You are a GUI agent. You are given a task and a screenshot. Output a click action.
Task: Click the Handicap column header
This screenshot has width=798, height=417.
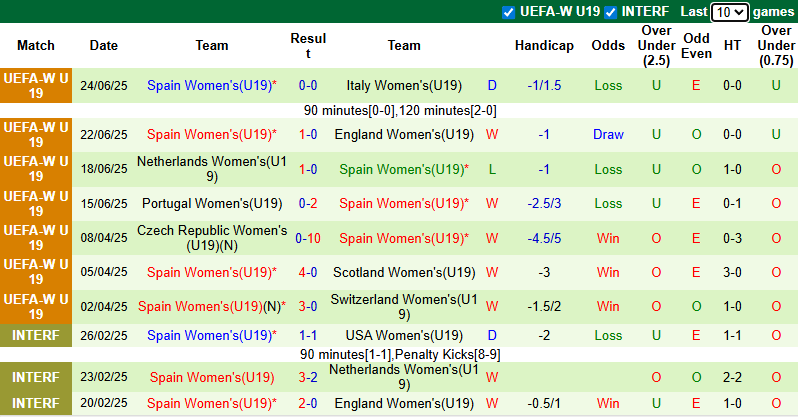tap(544, 46)
